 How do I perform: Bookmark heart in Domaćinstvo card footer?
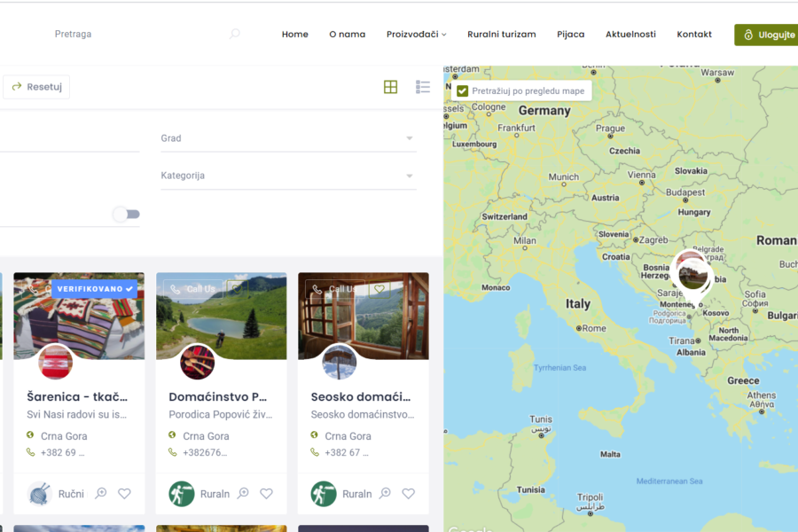(266, 493)
